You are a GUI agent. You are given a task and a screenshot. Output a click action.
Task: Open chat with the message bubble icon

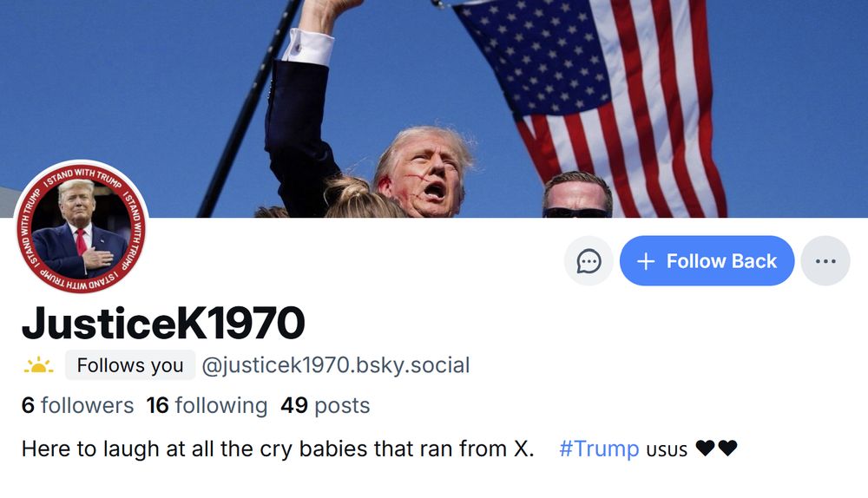(x=589, y=260)
